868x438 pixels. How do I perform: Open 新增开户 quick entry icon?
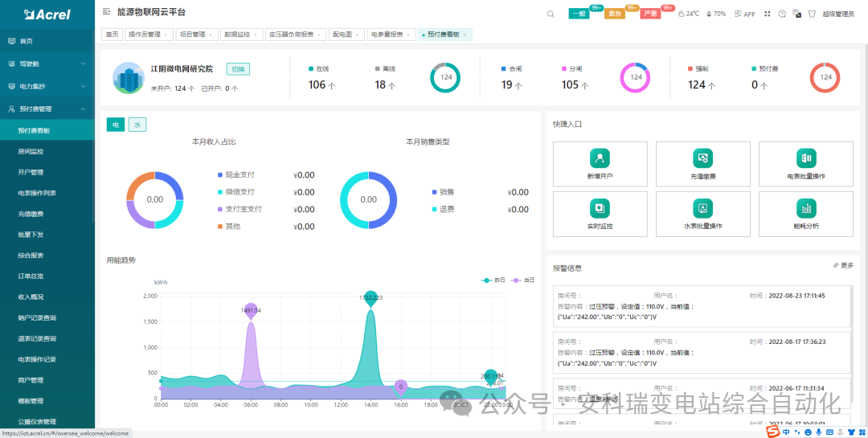600,158
